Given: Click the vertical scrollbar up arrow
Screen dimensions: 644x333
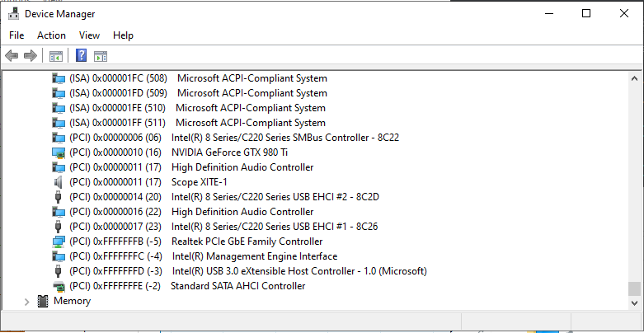Looking at the screenshot, I should 634,77.
